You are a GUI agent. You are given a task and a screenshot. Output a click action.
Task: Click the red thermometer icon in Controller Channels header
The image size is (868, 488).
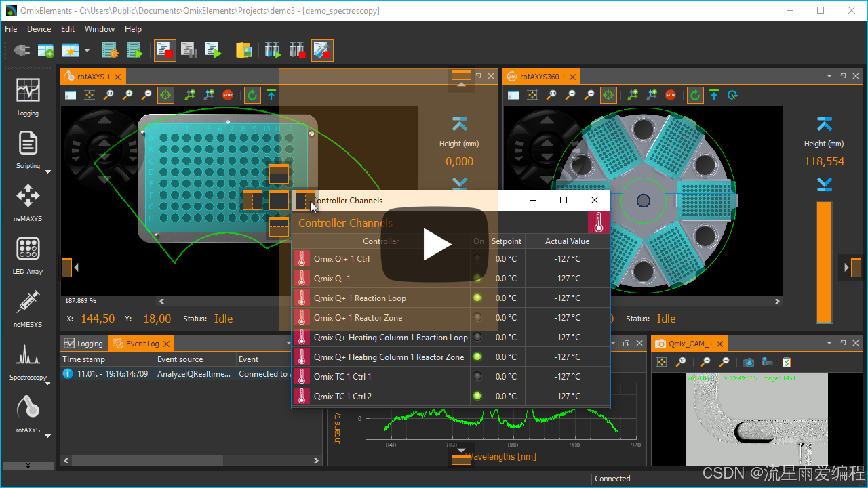pyautogui.click(x=599, y=222)
